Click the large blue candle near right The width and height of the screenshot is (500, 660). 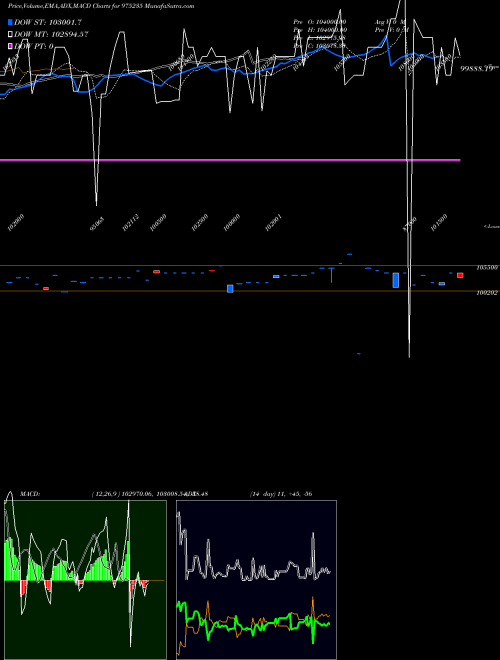tap(396, 280)
